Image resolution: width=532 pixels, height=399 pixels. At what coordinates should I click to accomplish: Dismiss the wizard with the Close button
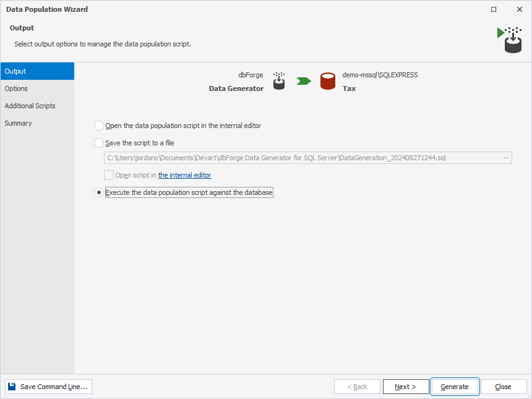504,387
